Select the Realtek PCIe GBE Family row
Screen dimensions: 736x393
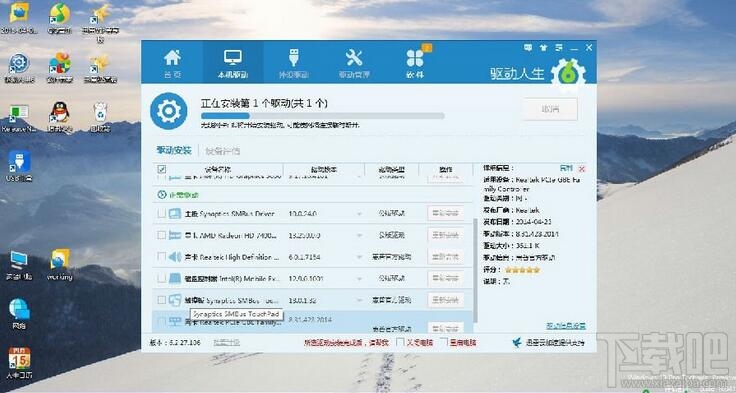312,322
